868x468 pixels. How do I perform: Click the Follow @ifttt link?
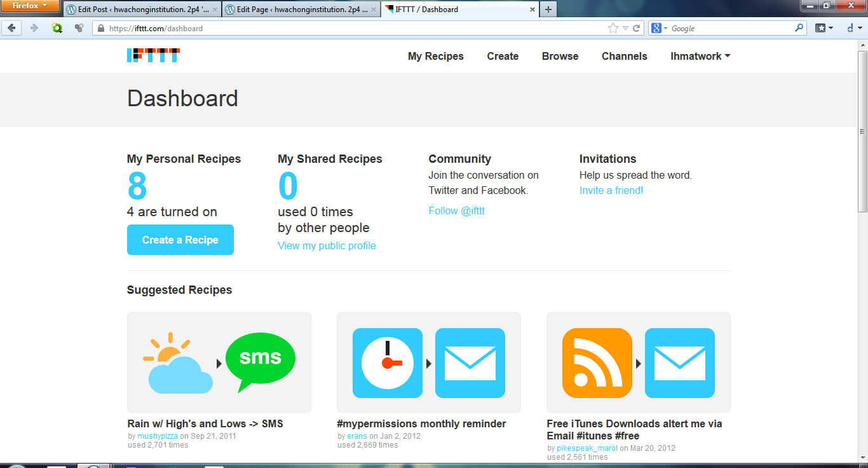(x=457, y=210)
